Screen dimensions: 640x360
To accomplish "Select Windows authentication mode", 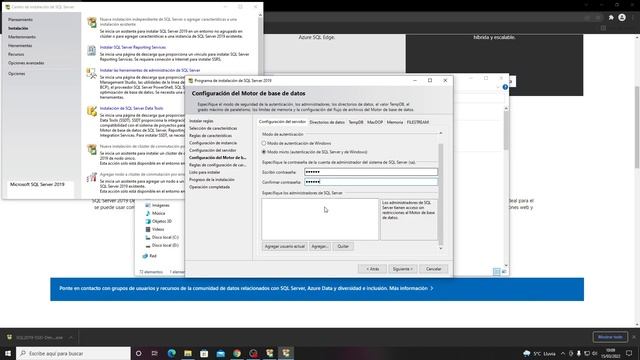I will click(264, 143).
